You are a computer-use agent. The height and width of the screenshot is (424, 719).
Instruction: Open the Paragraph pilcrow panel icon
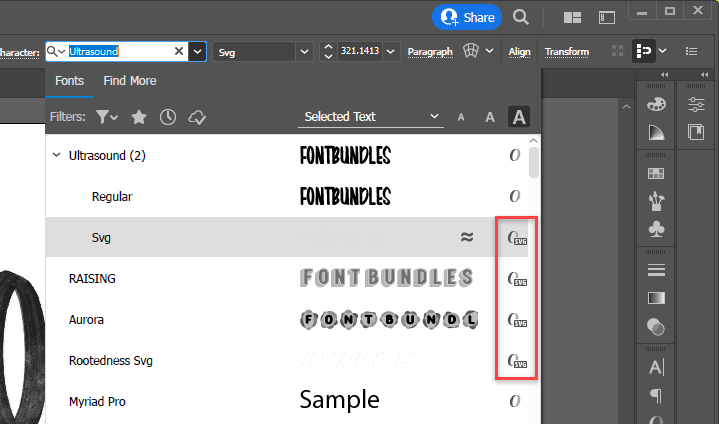click(656, 395)
